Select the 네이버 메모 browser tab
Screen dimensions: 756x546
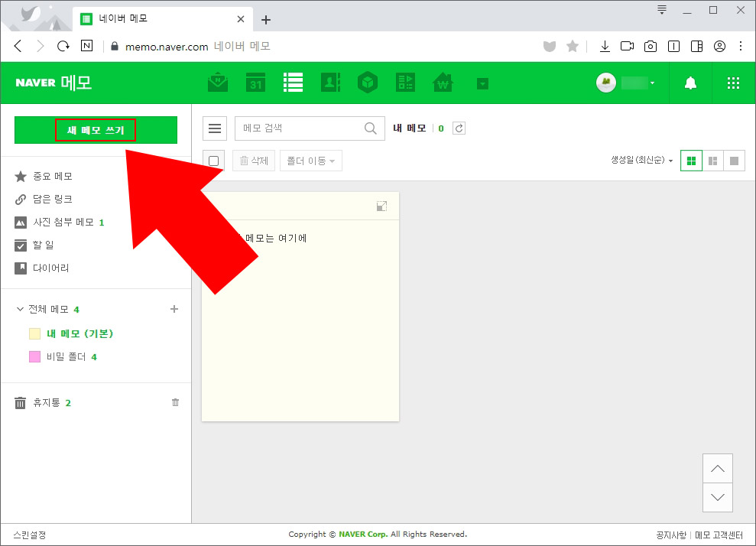coord(163,19)
